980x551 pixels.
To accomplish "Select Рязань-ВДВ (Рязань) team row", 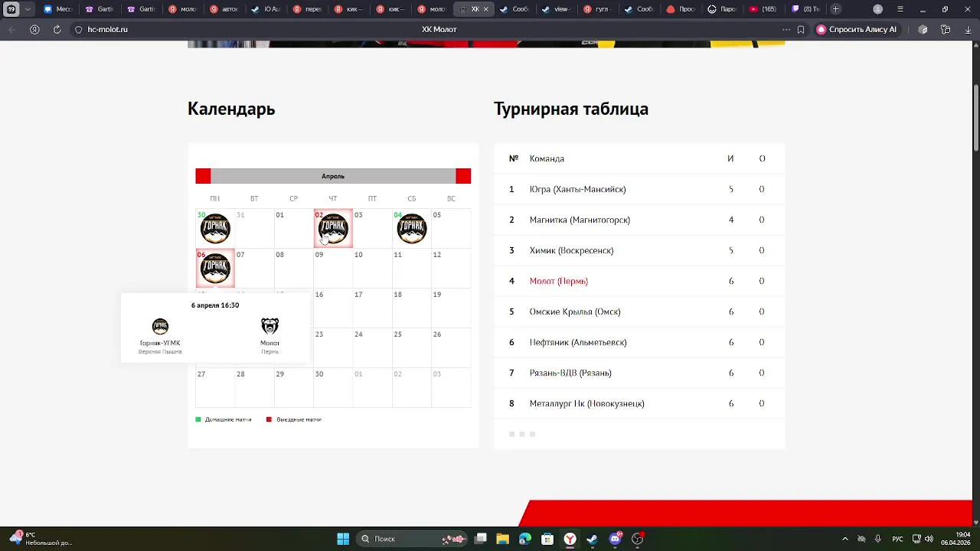I will tap(639, 373).
